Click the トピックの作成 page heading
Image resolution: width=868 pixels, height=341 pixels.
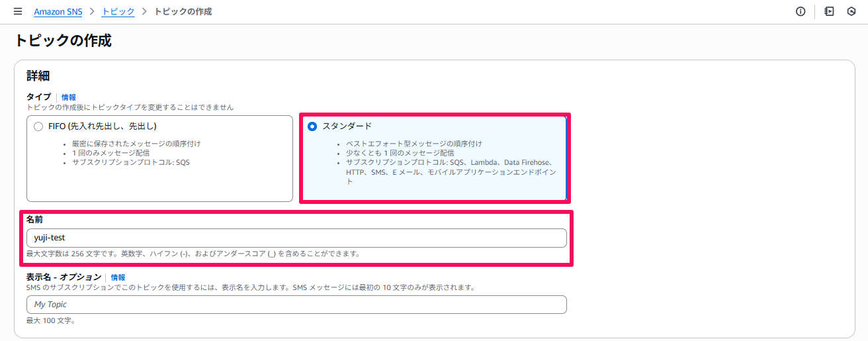point(63,40)
